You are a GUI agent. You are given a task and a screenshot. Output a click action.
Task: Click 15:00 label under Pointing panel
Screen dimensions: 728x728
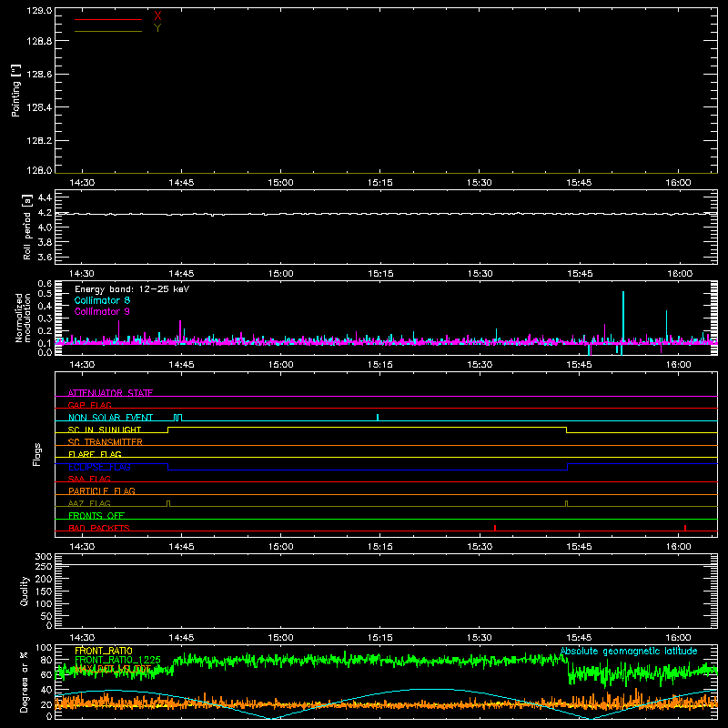coord(280,183)
